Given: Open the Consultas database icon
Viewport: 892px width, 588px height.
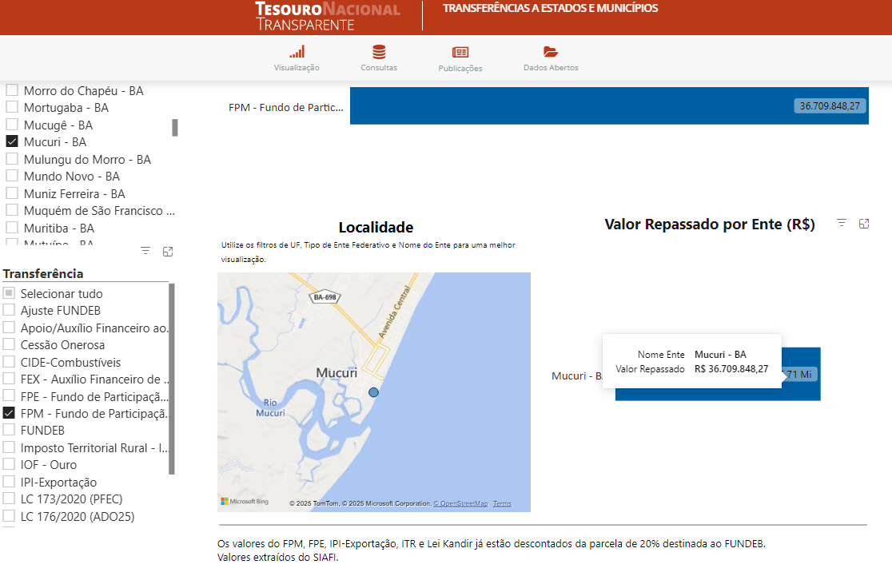Looking at the screenshot, I should 379,52.
